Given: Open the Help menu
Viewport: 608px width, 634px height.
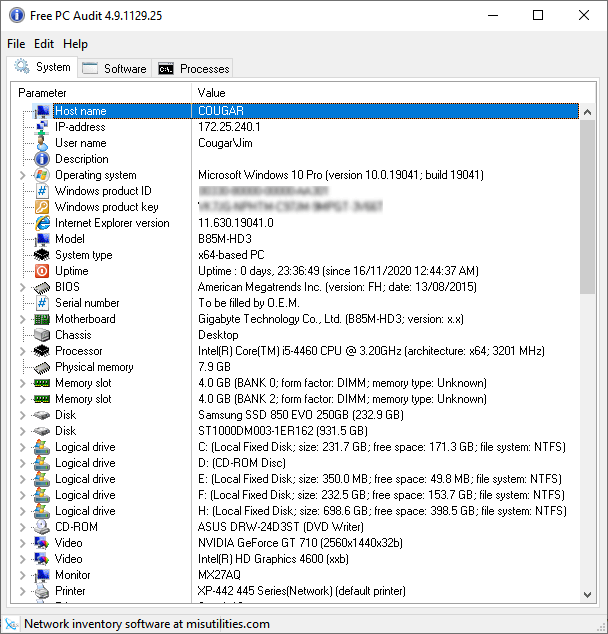Looking at the screenshot, I should (x=75, y=44).
